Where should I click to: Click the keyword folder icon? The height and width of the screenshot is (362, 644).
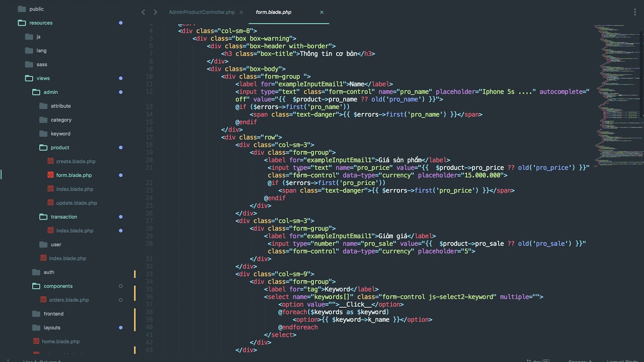43,134
